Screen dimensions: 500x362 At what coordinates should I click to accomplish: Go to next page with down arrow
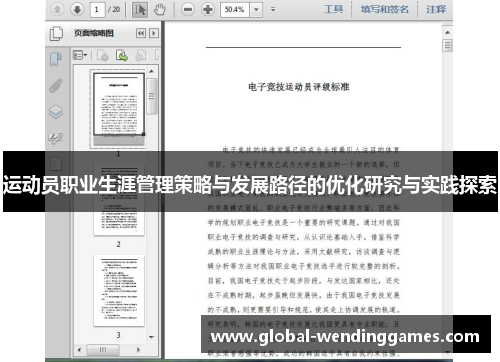77,9
